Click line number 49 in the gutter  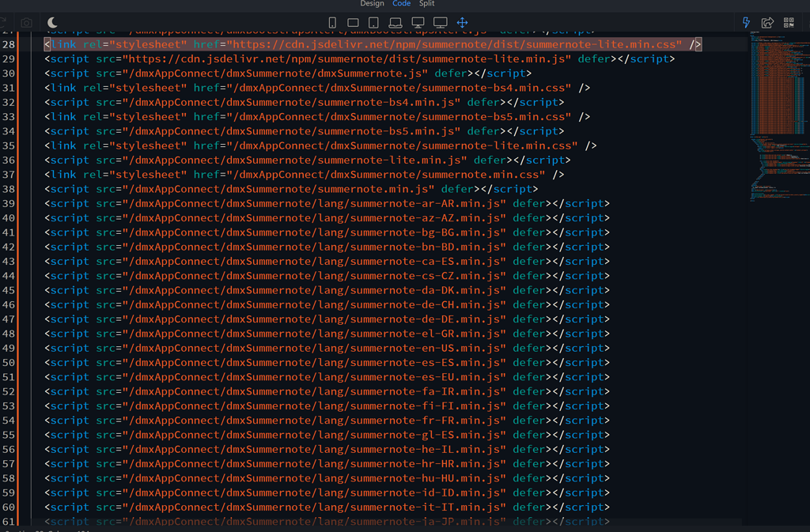pos(9,348)
